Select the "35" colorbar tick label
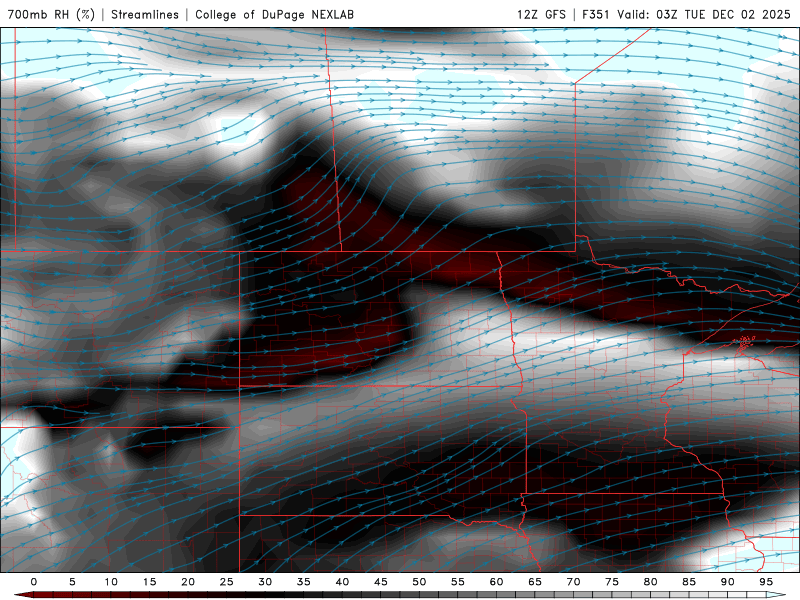The width and height of the screenshot is (800, 600). coord(304,582)
